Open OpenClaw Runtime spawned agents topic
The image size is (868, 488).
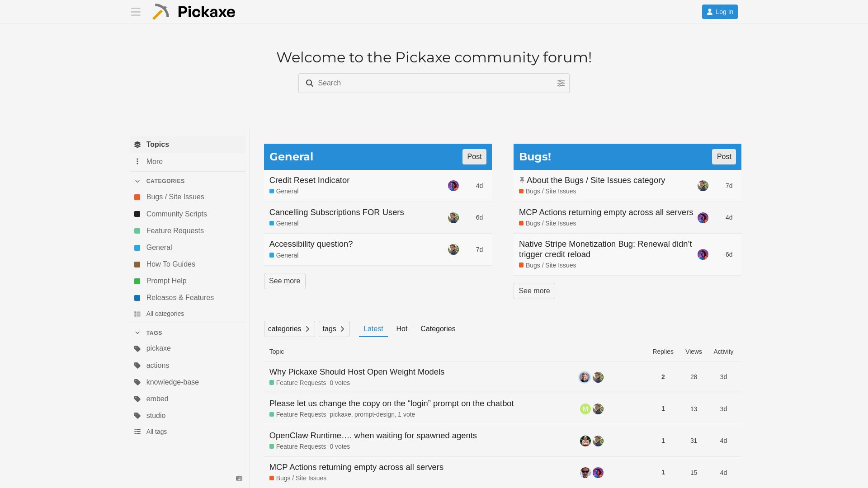[x=373, y=436]
